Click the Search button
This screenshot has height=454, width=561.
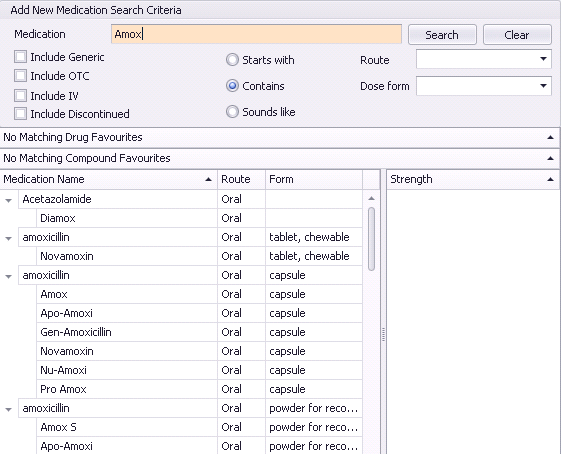442,35
